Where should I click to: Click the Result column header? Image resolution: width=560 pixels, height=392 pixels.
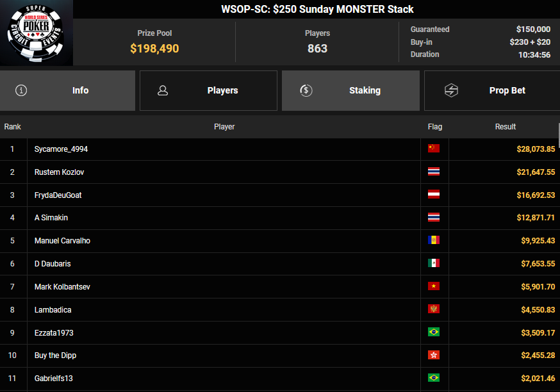(x=505, y=127)
